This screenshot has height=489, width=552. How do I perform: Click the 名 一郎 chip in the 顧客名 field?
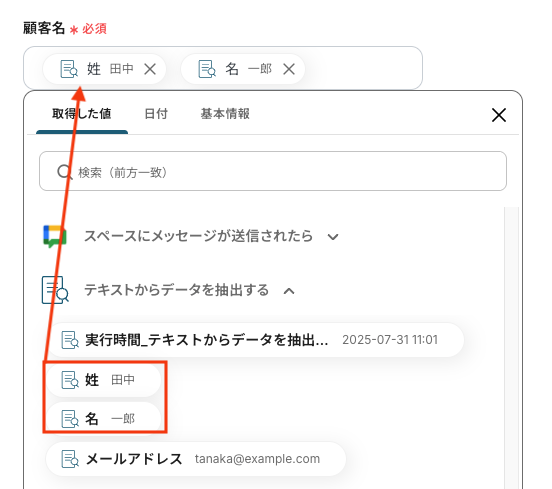click(243, 69)
